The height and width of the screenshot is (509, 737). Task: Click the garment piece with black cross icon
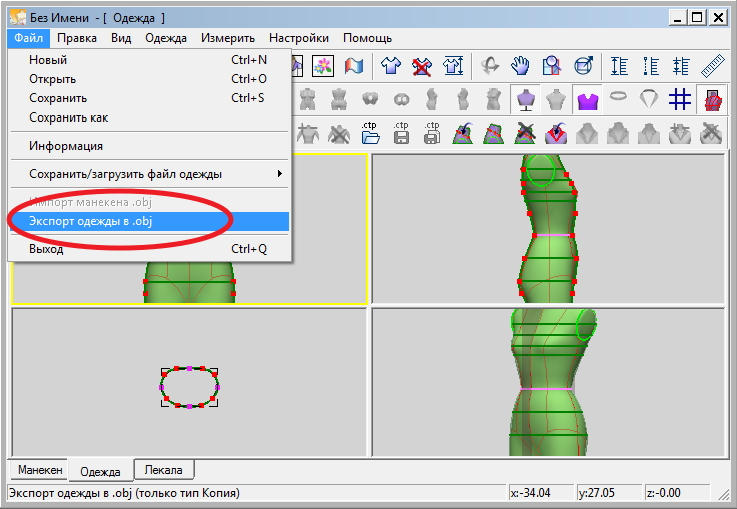(525, 133)
